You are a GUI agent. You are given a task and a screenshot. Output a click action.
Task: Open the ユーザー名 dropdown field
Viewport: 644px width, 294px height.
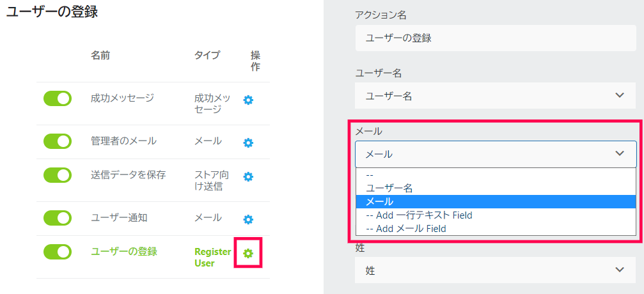[x=496, y=96]
